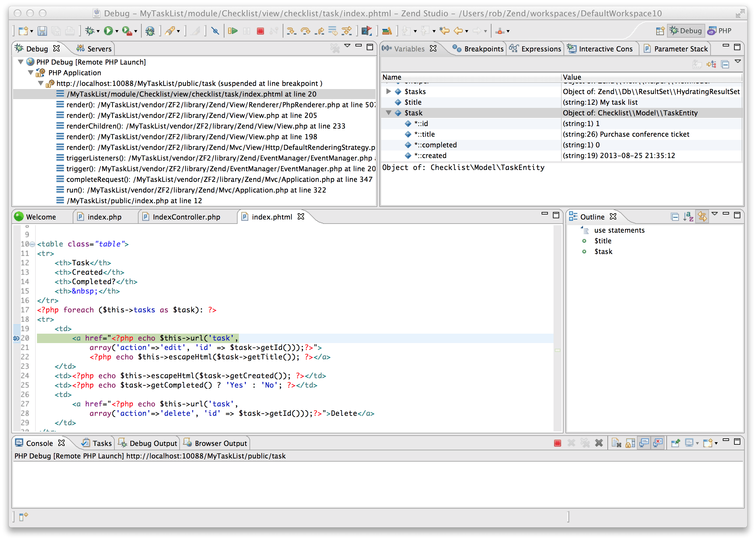The height and width of the screenshot is (540, 756).
Task: Select the Step Over icon
Action: [x=305, y=31]
